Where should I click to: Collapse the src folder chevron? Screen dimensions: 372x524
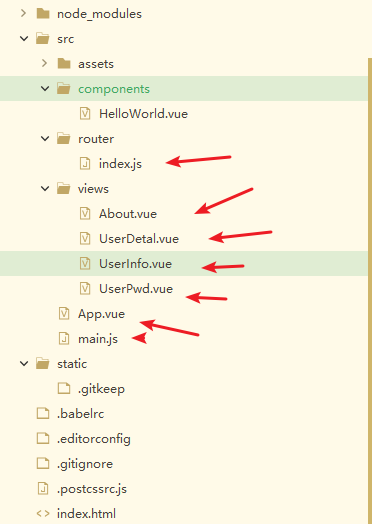(x=24, y=38)
